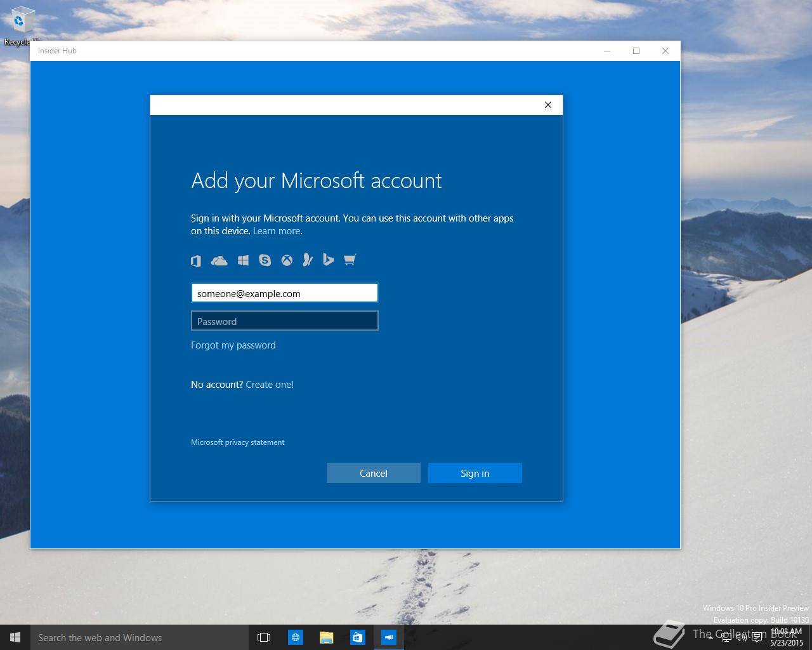Open the Action Center notifications icon

(x=757, y=638)
